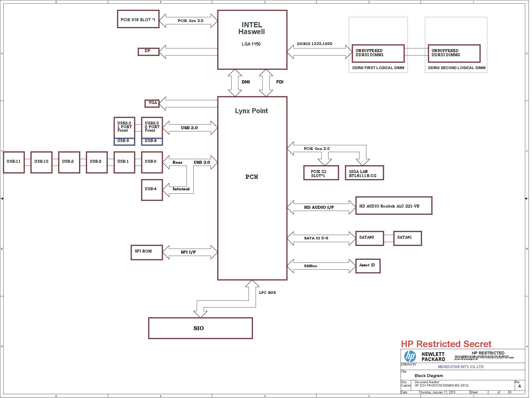Click the Asset ID block

[368, 266]
